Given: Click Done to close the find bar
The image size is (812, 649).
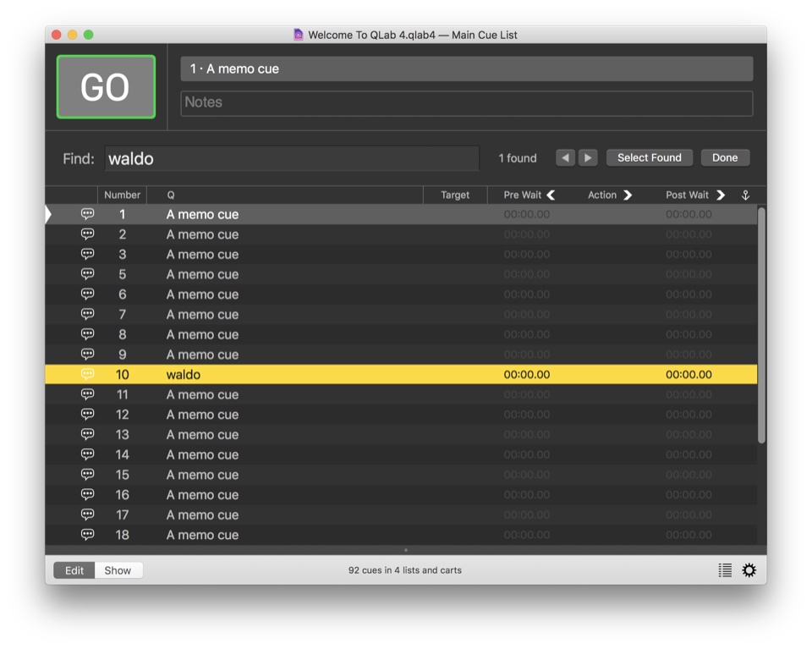Looking at the screenshot, I should pos(725,158).
